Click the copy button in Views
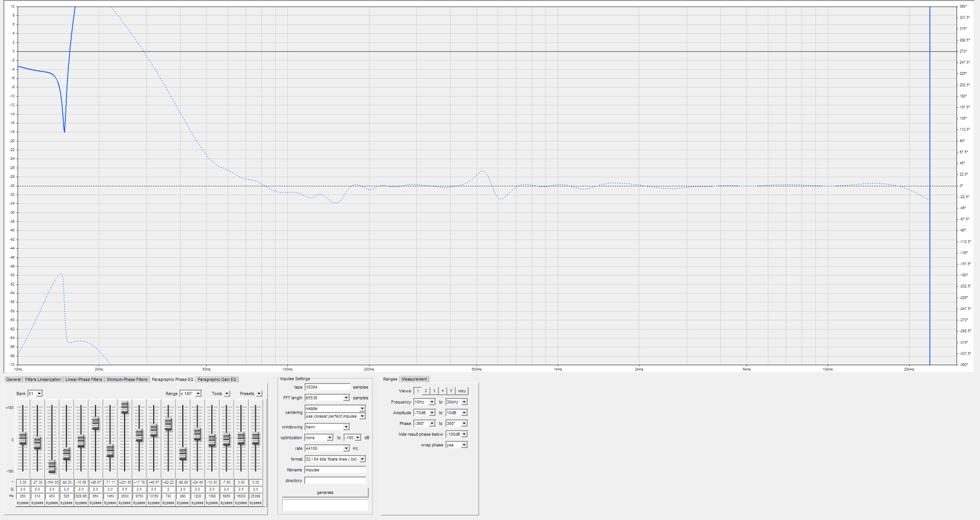 pyautogui.click(x=461, y=391)
